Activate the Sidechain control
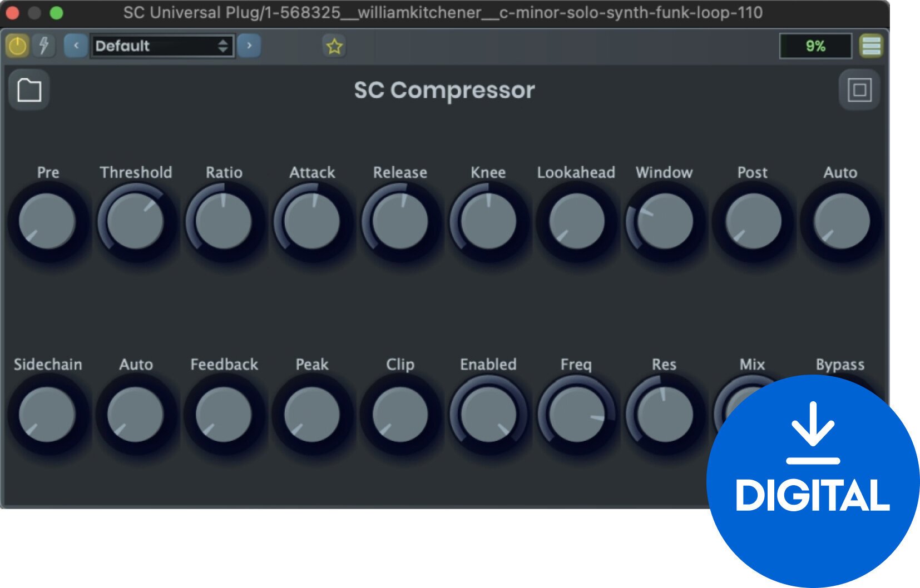The image size is (920, 588). coord(47,414)
